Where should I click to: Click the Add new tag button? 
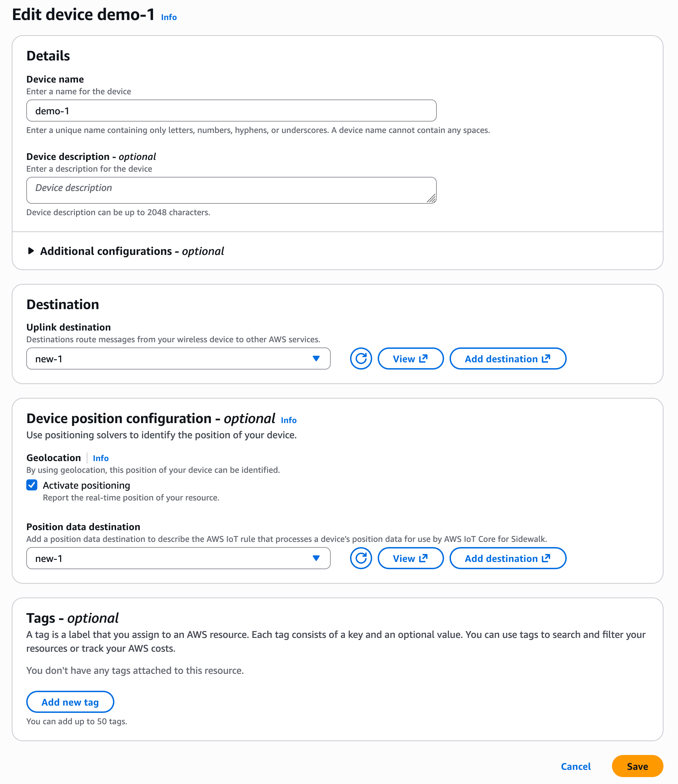[x=70, y=702]
